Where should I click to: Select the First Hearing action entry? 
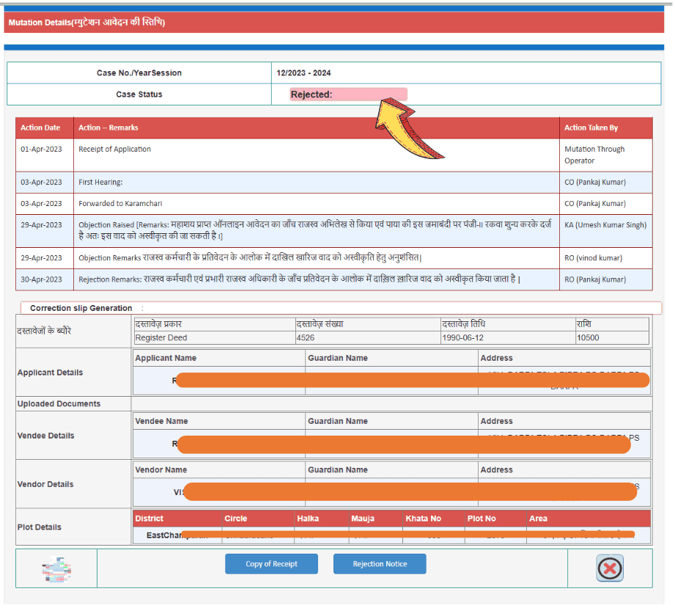tap(100, 183)
